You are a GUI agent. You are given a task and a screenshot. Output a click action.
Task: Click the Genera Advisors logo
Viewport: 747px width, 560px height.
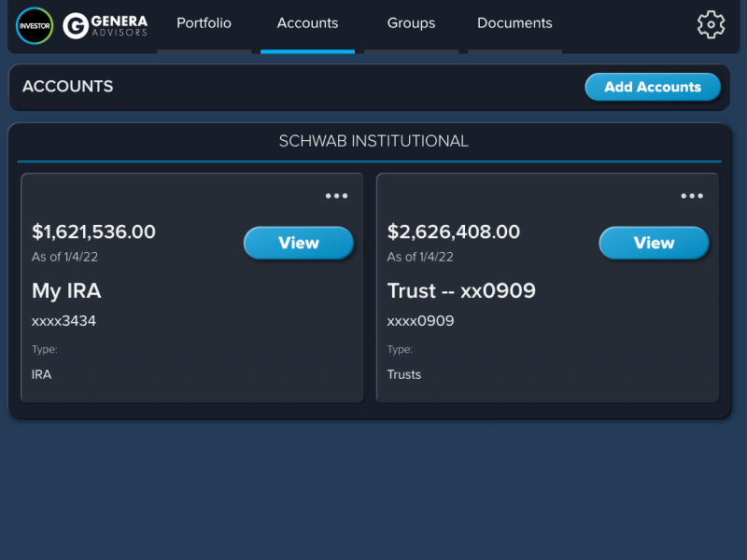tap(106, 25)
